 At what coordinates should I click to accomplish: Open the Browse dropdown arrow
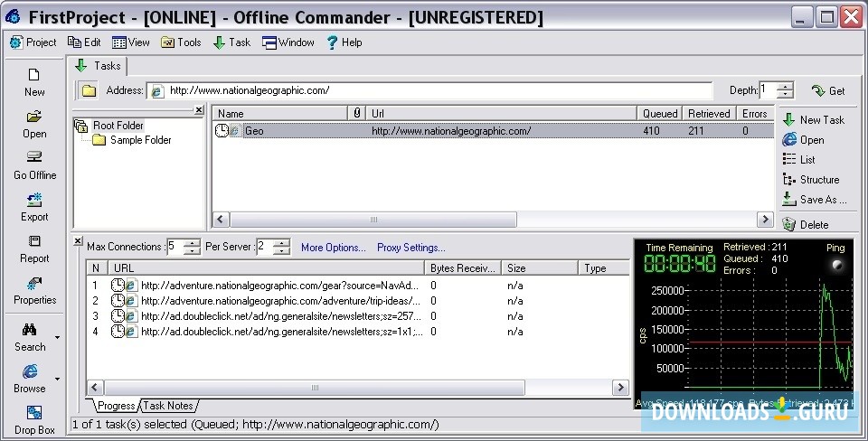(57, 379)
